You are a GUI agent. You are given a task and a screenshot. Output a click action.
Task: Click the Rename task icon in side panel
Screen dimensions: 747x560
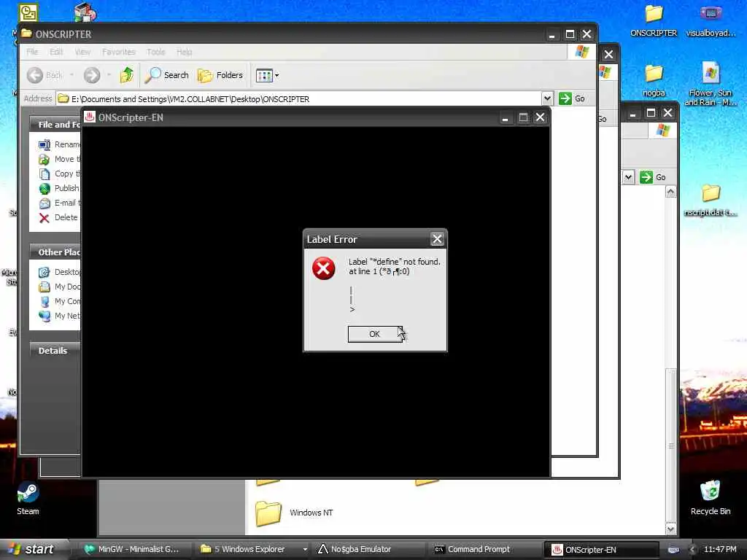tap(44, 145)
